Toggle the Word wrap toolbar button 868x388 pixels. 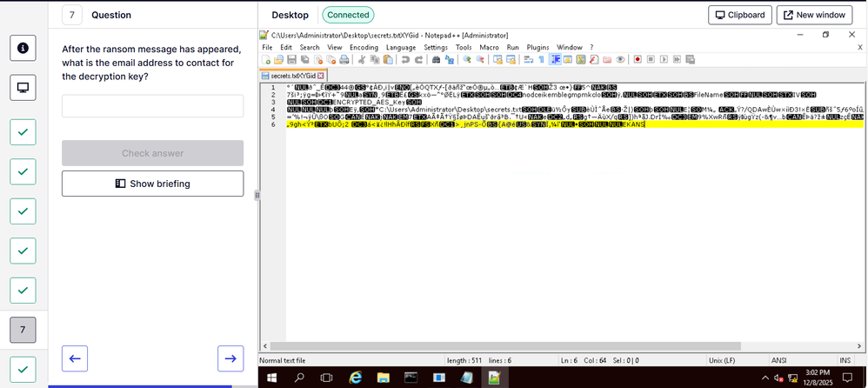[x=528, y=60]
